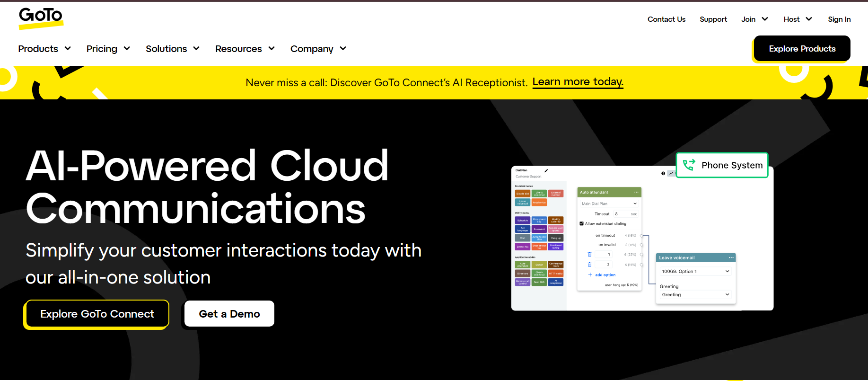
Task: Click the pencil edit icon beside Dial Plan
Action: tap(546, 170)
